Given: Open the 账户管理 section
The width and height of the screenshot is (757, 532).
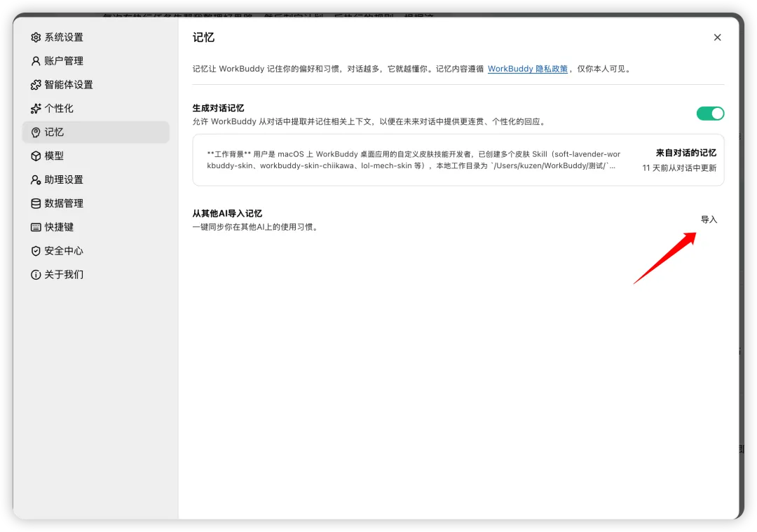Looking at the screenshot, I should click(x=95, y=61).
